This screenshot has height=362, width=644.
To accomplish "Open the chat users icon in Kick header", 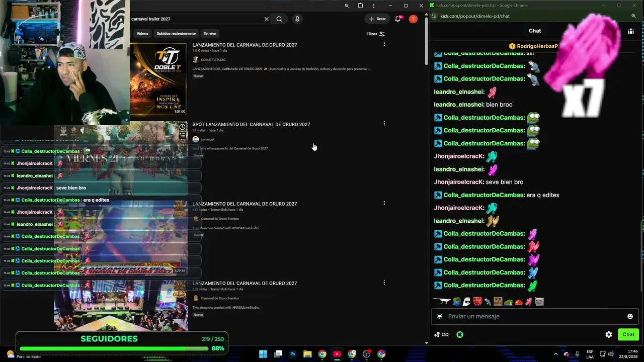I will coord(630,31).
